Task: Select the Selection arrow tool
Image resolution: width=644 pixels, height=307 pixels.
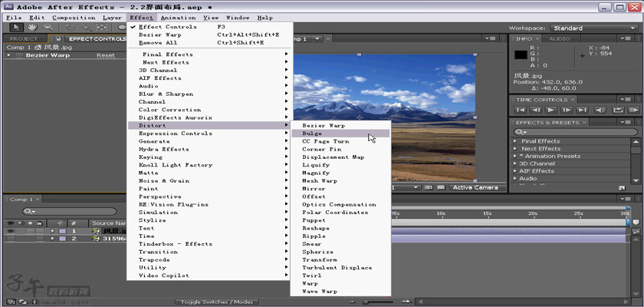Action: point(16,28)
